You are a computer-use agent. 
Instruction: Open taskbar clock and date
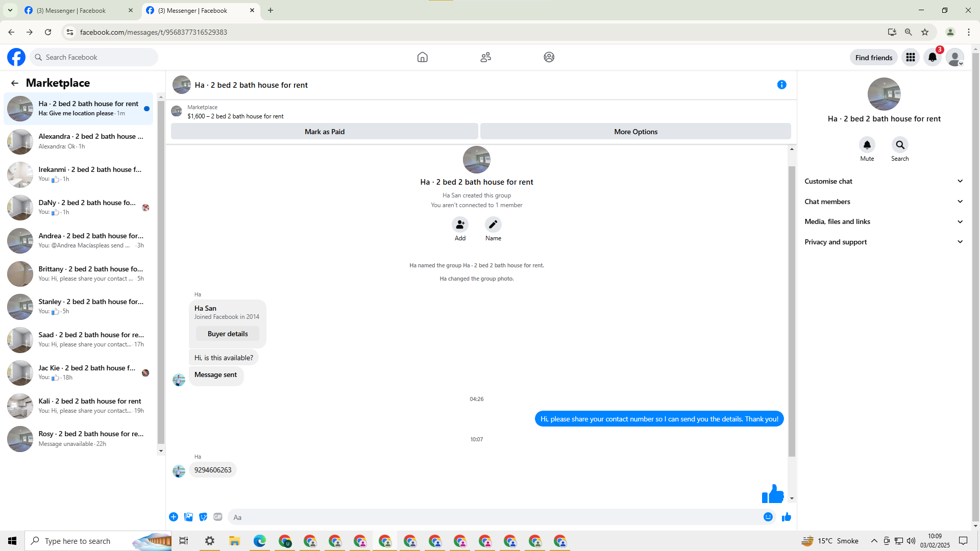(x=935, y=541)
